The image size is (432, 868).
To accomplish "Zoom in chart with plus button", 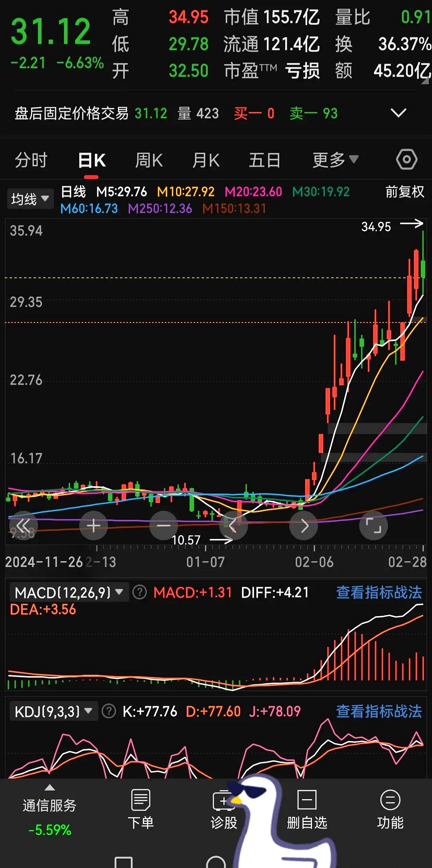I will [93, 525].
